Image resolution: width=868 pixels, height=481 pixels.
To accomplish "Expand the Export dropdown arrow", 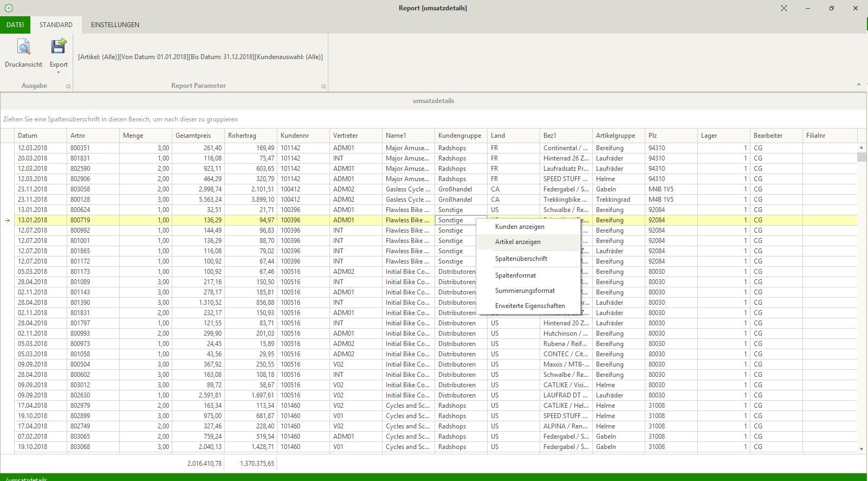I will click(59, 72).
